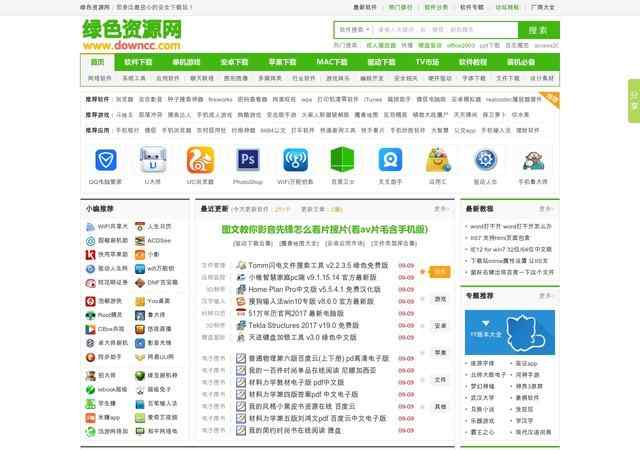Open 51万年历官网2017 最新电脑版 link

tap(296, 314)
